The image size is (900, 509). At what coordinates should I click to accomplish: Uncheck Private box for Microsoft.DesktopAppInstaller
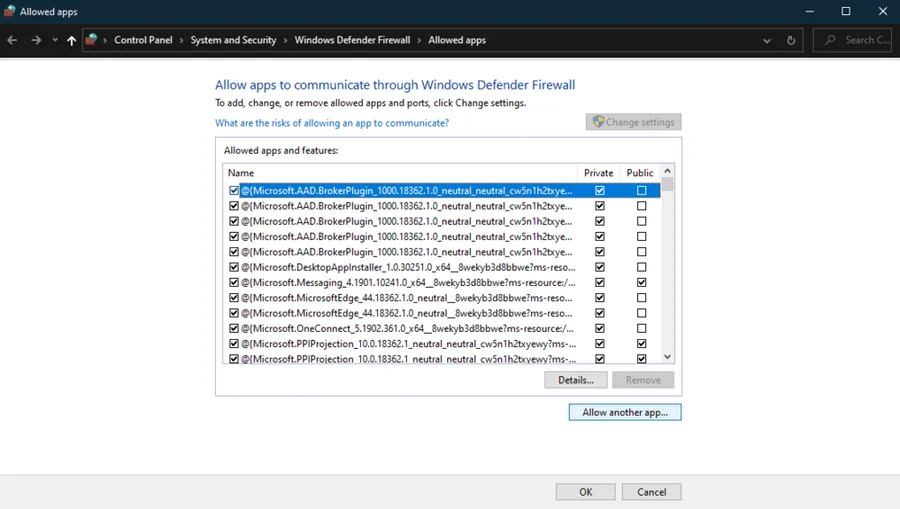pos(600,267)
